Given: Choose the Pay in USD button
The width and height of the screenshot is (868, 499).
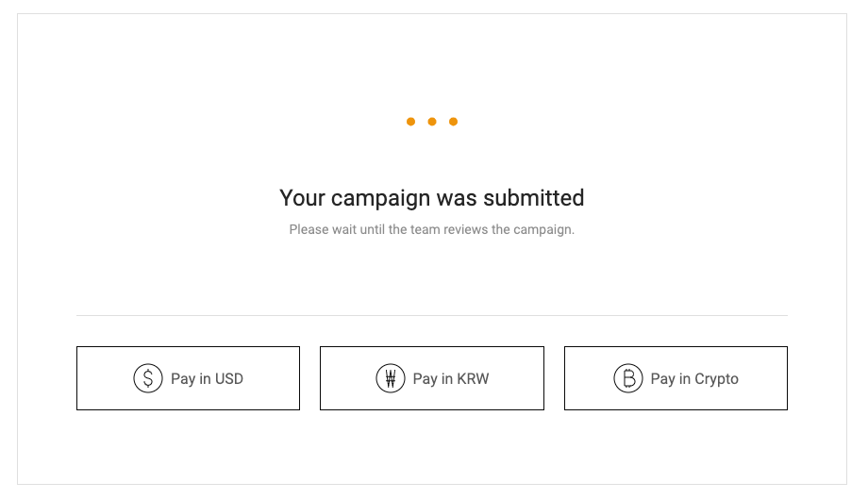Looking at the screenshot, I should (x=188, y=378).
